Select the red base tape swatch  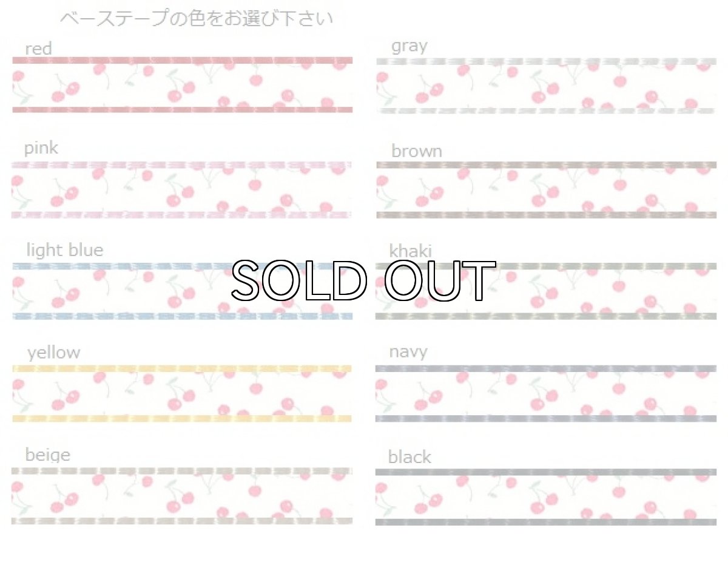coord(182,85)
